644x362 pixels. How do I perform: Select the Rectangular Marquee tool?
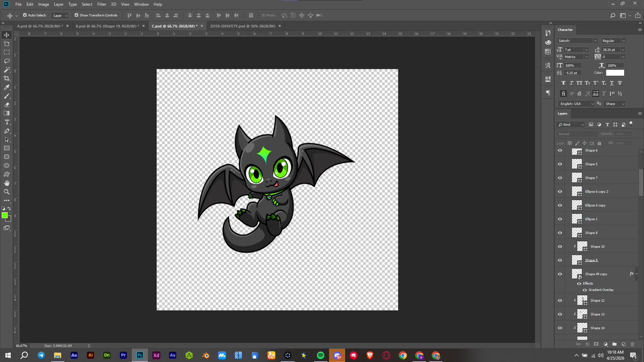tap(7, 52)
